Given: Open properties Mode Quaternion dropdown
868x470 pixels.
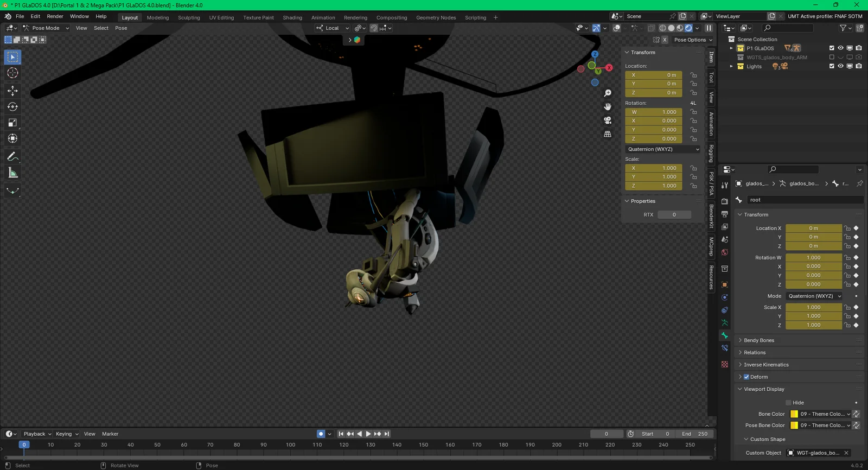Looking at the screenshot, I should [814, 296].
